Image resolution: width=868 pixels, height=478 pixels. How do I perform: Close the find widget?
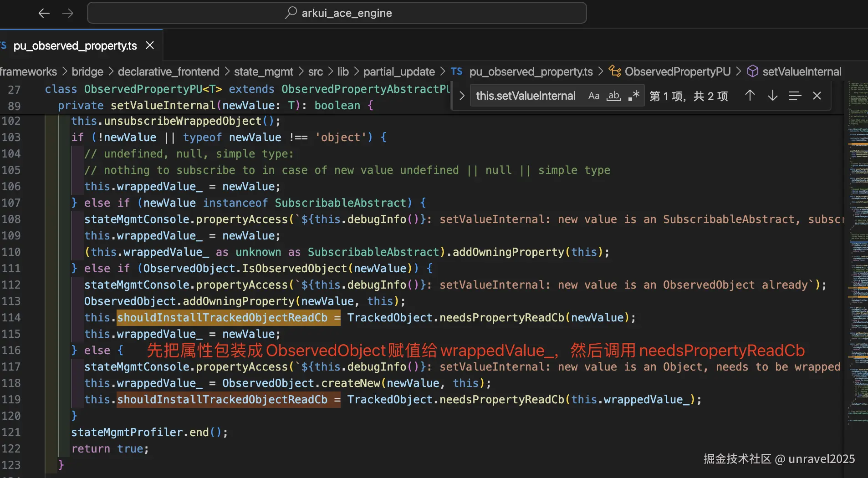pos(817,96)
